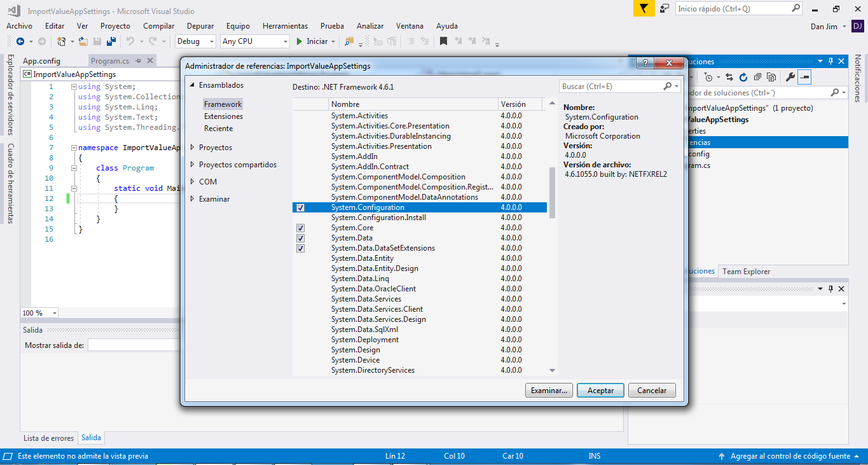Click the yellow notifications flag icon
Screen dimensions: 868x465
[644, 9]
